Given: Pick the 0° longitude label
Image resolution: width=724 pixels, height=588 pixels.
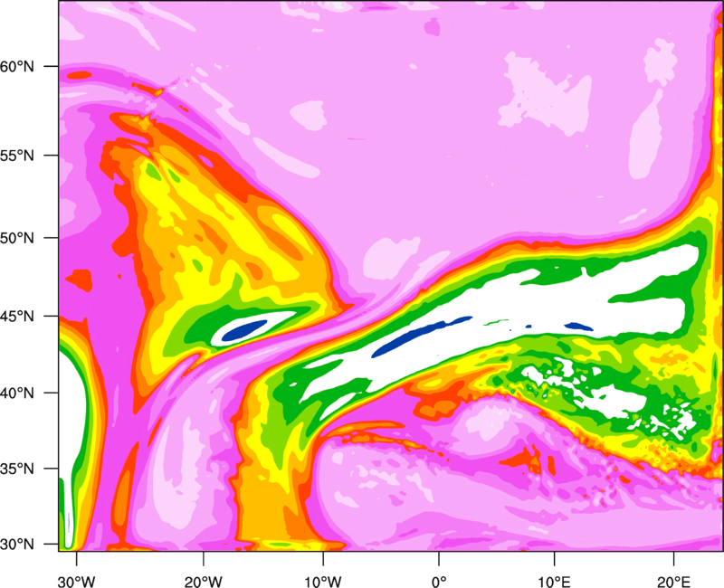Looking at the screenshot, I should click(x=439, y=582).
